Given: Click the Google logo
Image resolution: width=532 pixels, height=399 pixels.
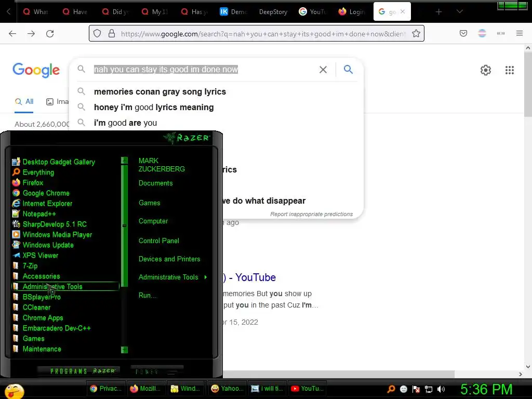Looking at the screenshot, I should [x=36, y=70].
